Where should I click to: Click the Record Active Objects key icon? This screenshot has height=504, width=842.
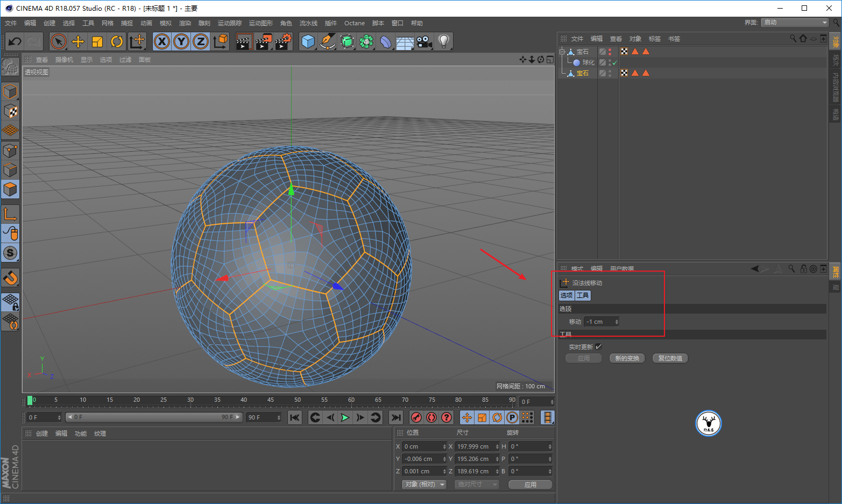416,417
